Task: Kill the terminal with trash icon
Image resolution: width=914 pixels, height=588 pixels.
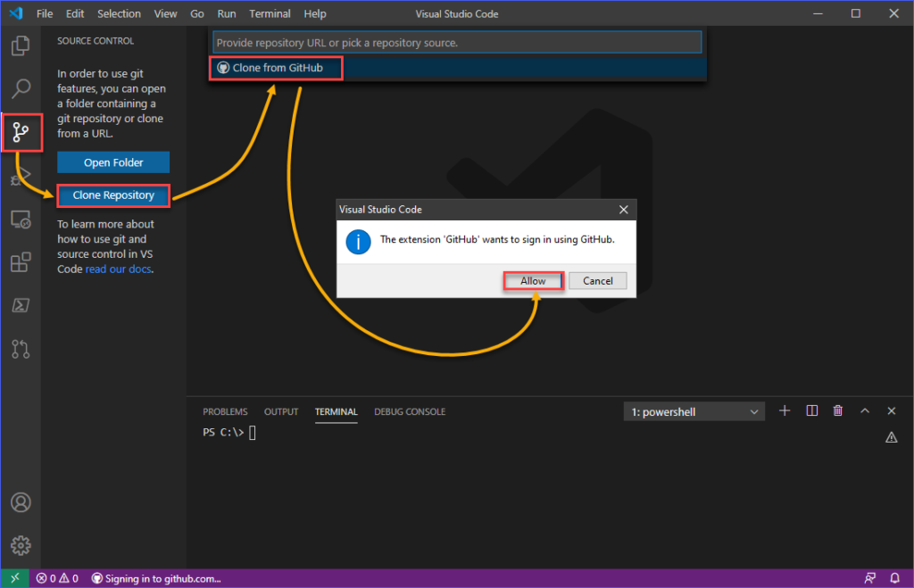Action: click(837, 410)
